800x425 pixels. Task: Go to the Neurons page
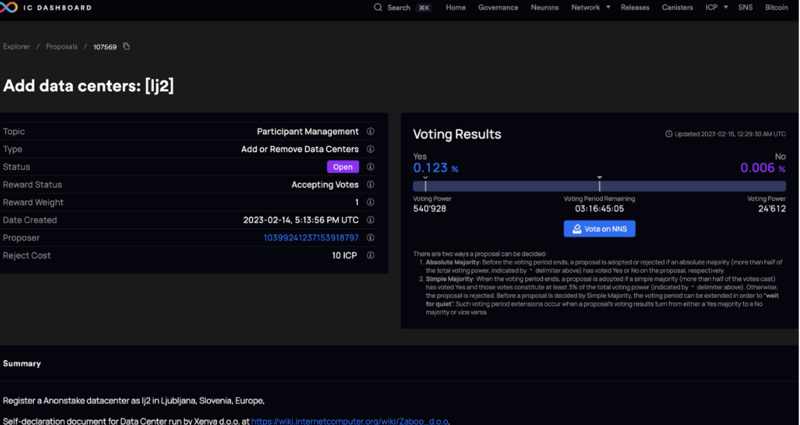[x=544, y=7]
